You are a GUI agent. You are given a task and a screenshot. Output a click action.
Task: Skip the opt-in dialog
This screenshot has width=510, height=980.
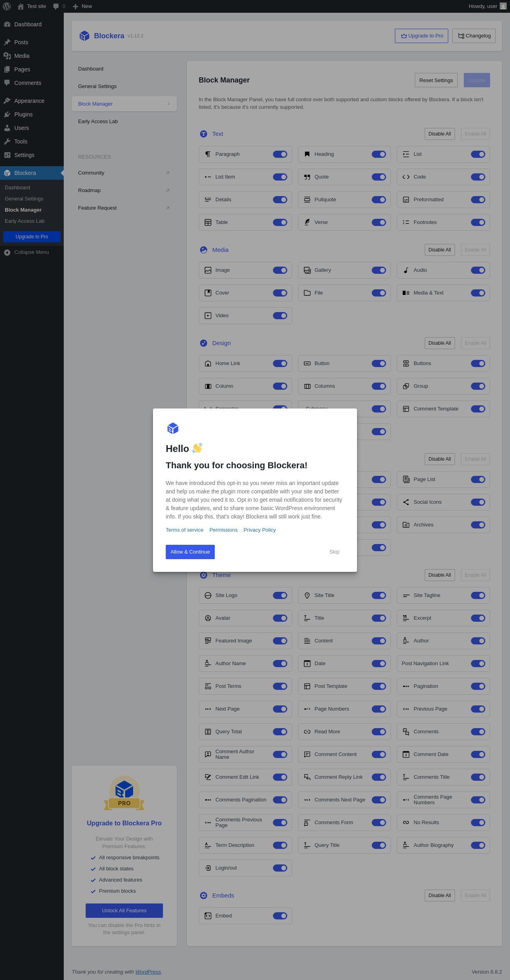coord(334,552)
